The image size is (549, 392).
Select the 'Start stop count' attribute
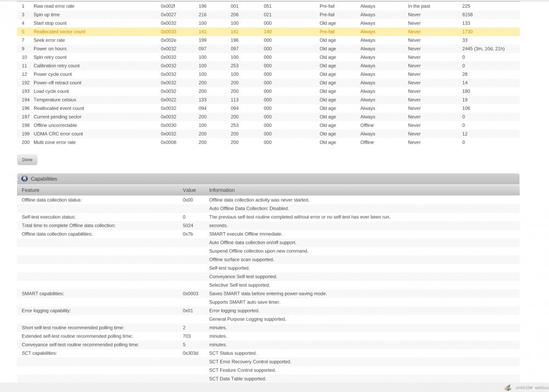50,23
